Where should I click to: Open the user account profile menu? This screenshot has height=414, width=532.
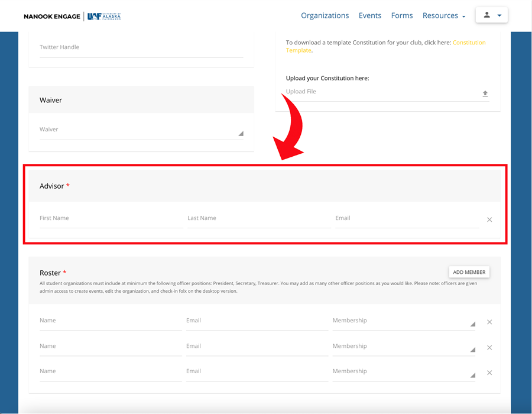click(491, 15)
